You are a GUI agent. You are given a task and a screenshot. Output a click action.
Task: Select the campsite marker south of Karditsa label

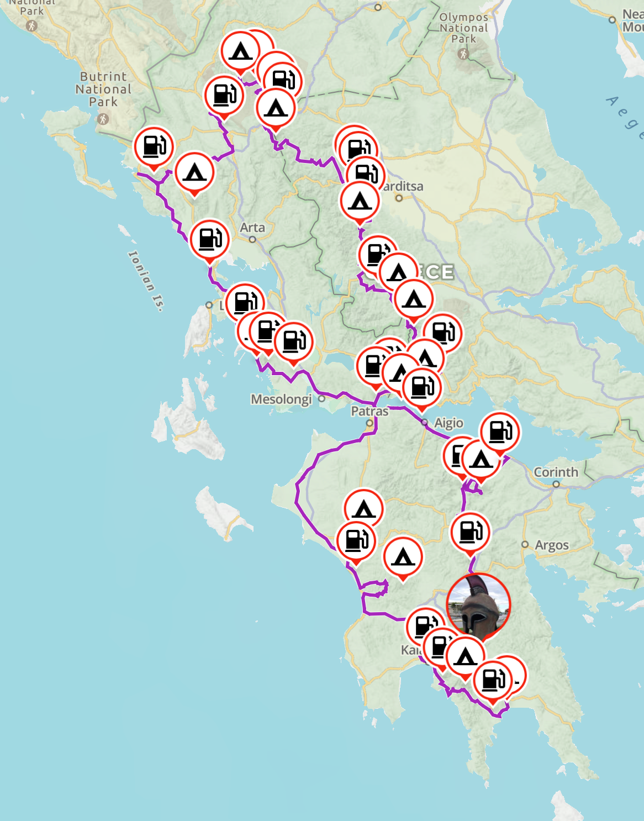(x=360, y=201)
